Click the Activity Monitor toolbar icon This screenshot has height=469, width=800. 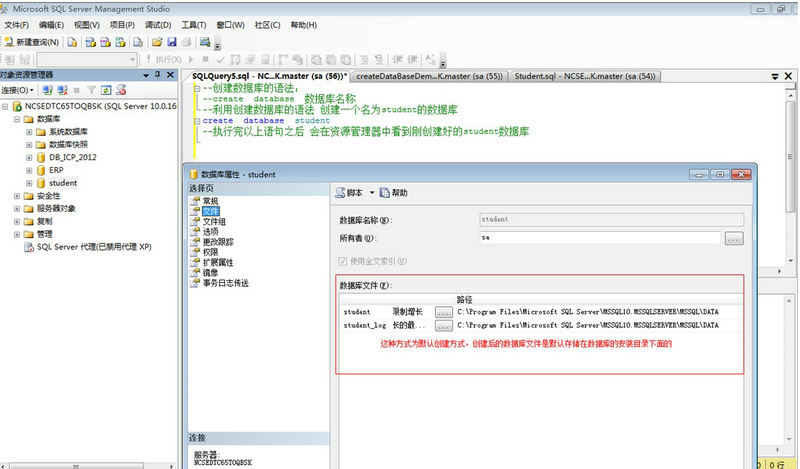click(205, 42)
